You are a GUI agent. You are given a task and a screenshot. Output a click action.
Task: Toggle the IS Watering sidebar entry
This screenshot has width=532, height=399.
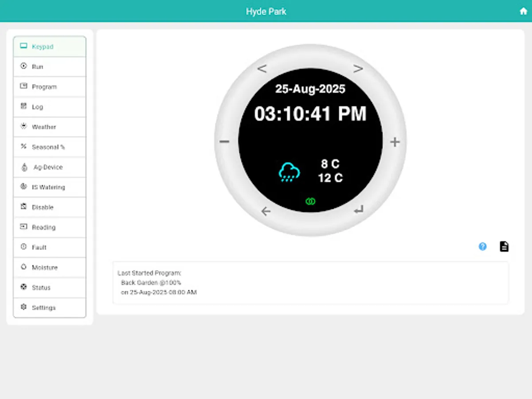48,187
